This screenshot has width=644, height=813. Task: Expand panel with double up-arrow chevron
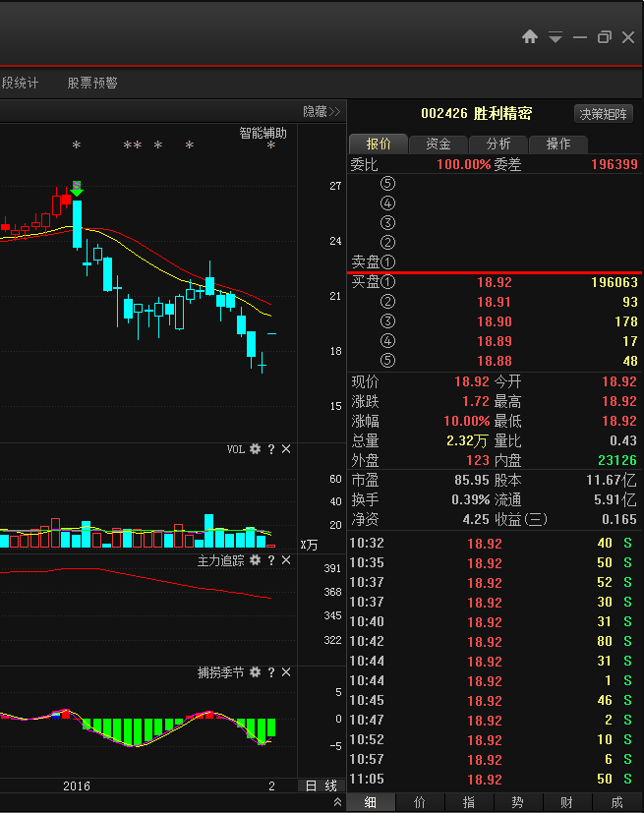[x=338, y=802]
